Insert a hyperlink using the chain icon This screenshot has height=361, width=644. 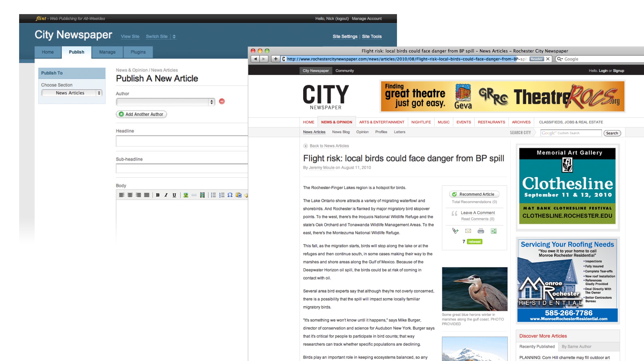[x=194, y=195]
